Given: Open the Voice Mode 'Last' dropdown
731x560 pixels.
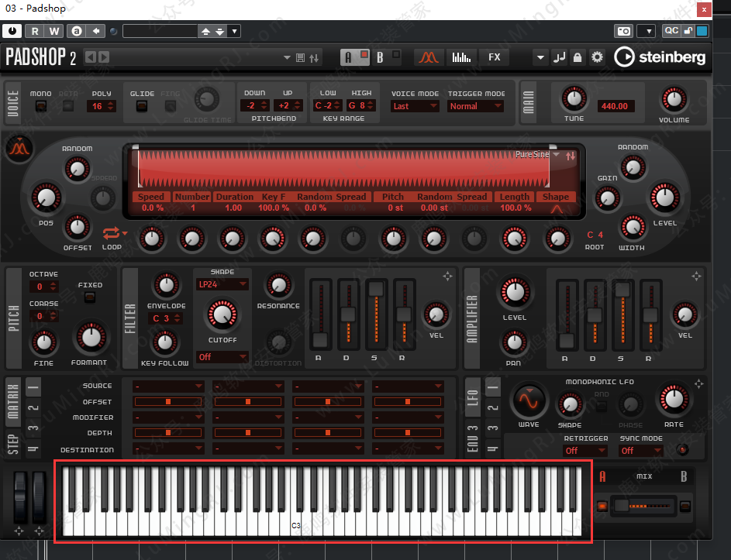Looking at the screenshot, I should click(x=415, y=106).
